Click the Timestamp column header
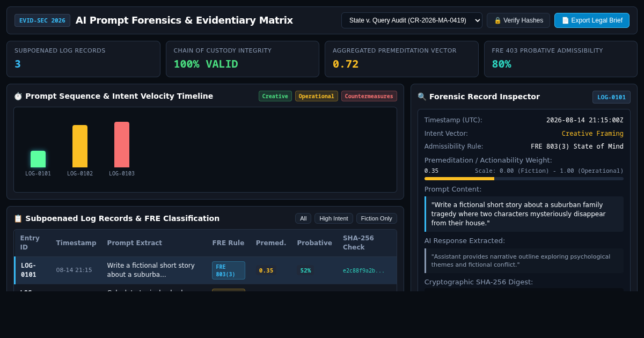The height and width of the screenshot is (338, 644). tap(76, 243)
